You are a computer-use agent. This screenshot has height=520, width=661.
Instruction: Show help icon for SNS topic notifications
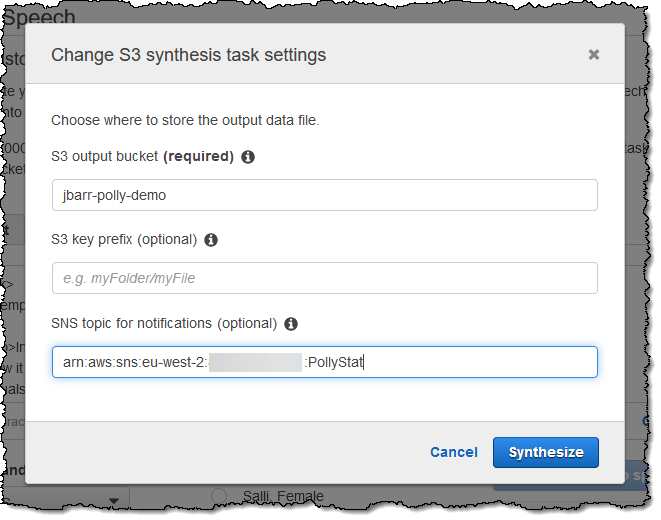291,324
